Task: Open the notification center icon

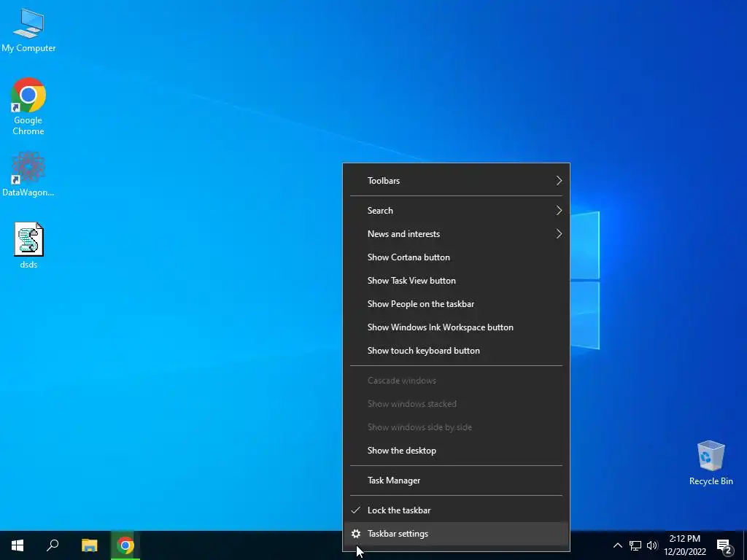Action: tap(724, 546)
